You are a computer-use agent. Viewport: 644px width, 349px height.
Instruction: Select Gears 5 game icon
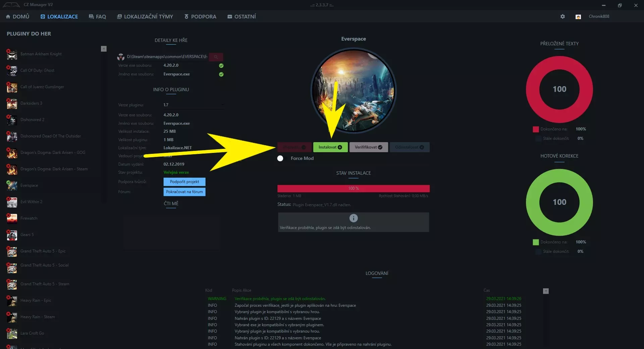(x=12, y=235)
